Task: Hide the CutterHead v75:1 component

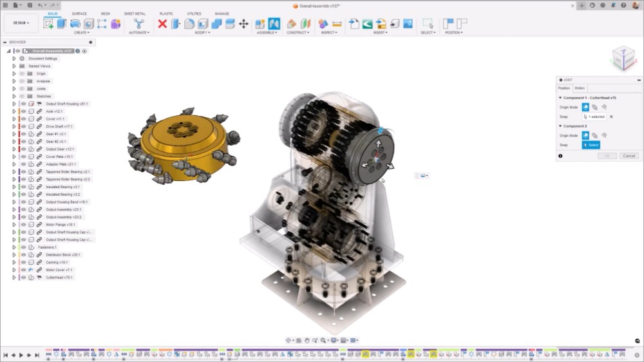Action: coord(23,278)
